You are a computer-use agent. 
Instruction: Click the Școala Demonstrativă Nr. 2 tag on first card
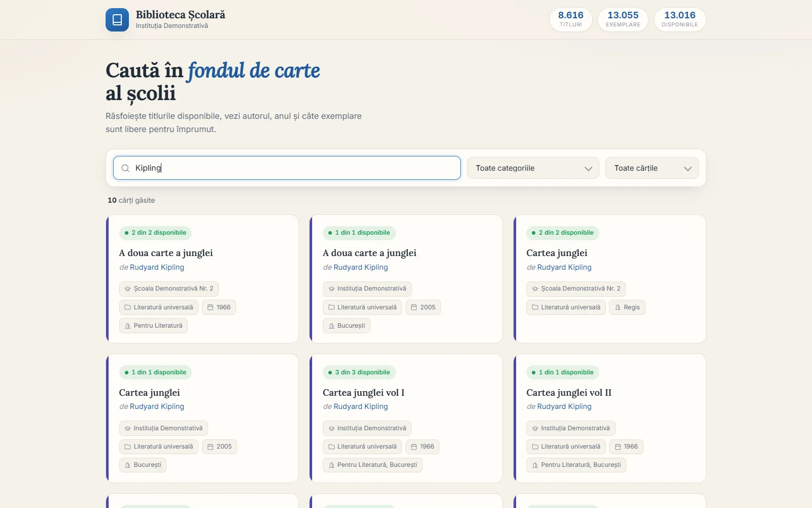click(169, 289)
